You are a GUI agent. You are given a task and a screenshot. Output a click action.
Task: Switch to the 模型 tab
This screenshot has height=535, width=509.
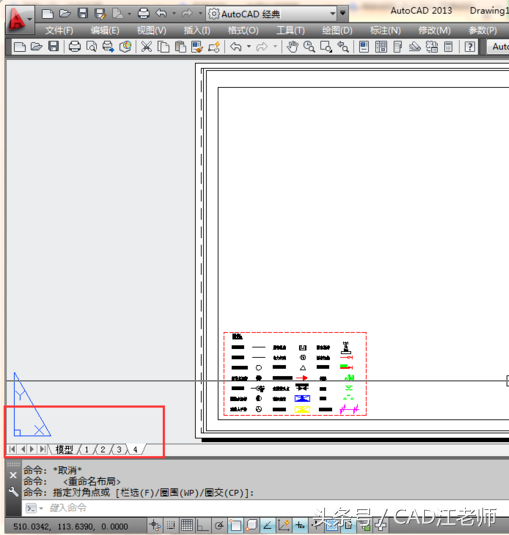pos(64,449)
